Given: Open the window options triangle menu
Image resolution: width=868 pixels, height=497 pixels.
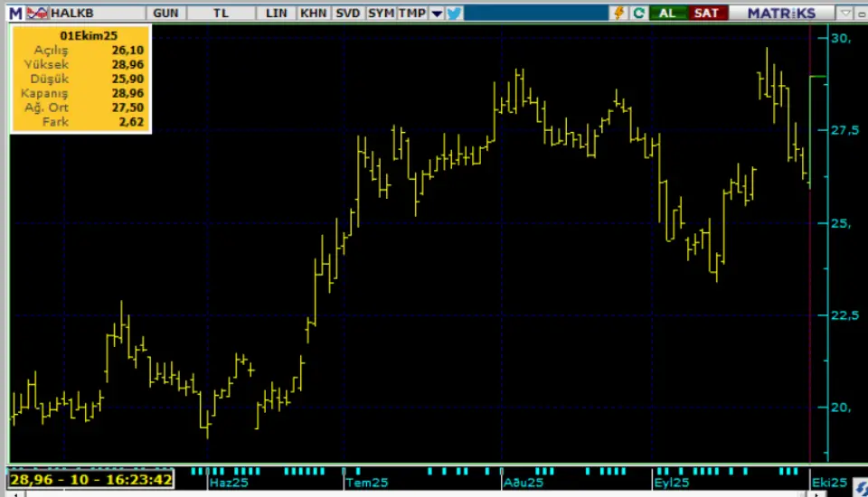Looking at the screenshot, I should click(x=844, y=13).
